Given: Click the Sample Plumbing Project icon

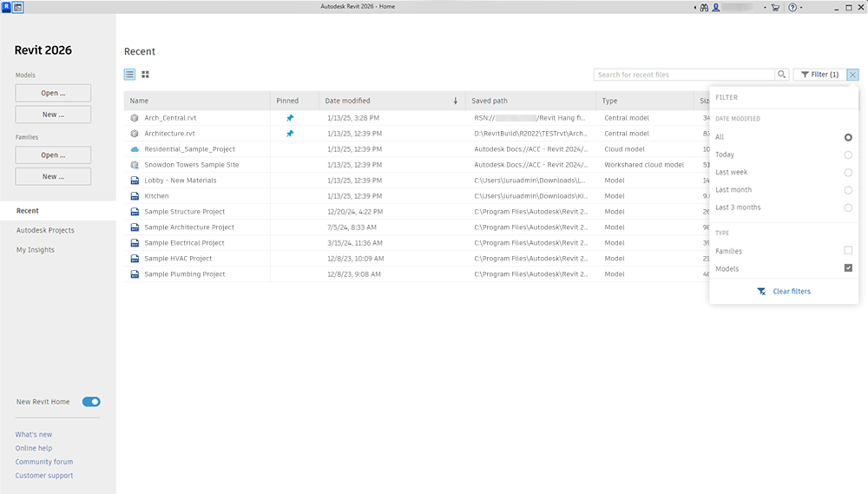Looking at the screenshot, I should point(135,274).
